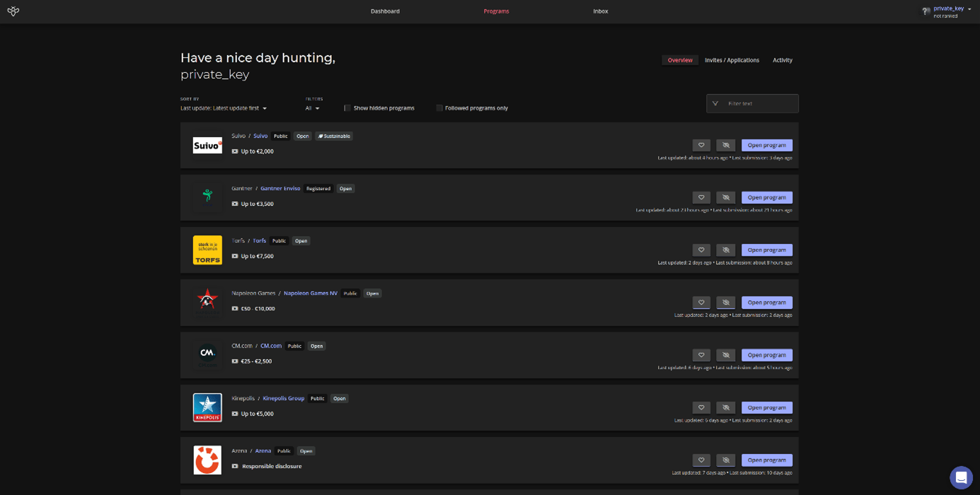Image resolution: width=980 pixels, height=495 pixels.
Task: Hide the CM.com program
Action: (x=726, y=355)
